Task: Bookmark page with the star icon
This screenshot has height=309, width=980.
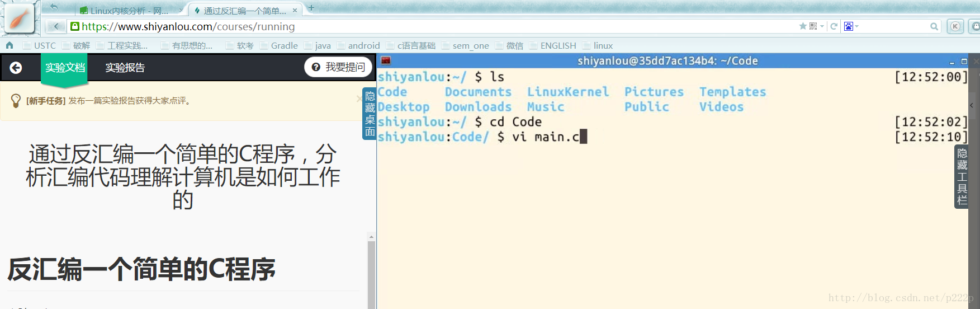Action: coord(803,26)
